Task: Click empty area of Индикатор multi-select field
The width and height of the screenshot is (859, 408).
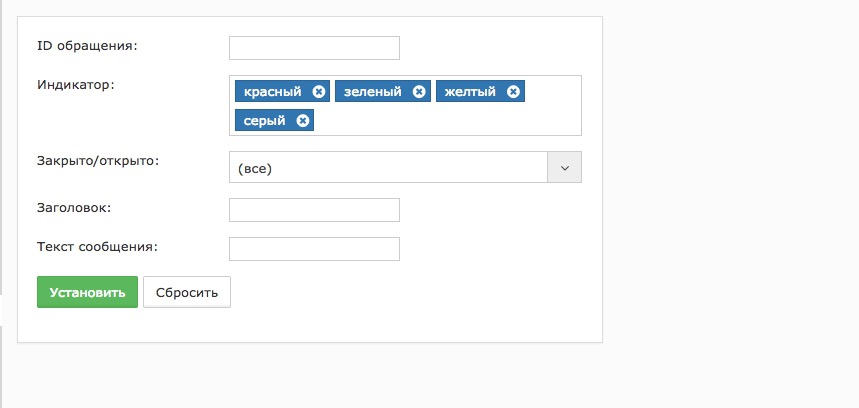Action: (446, 120)
